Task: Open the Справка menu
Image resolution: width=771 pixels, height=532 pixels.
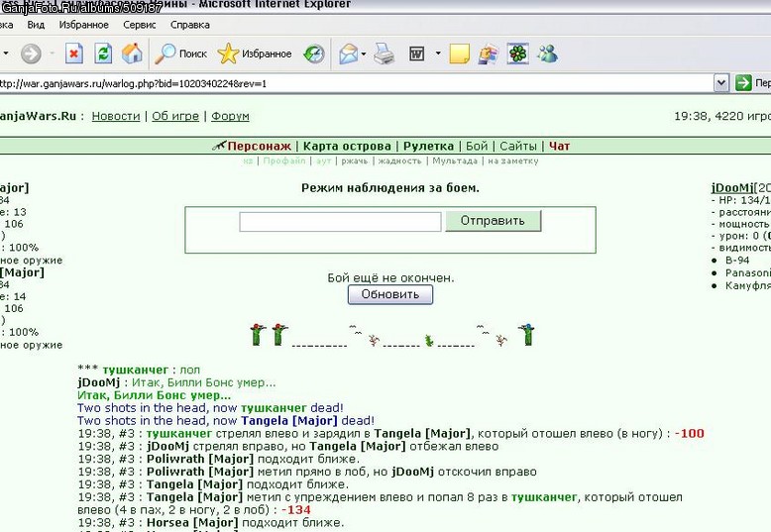Action: click(x=190, y=25)
